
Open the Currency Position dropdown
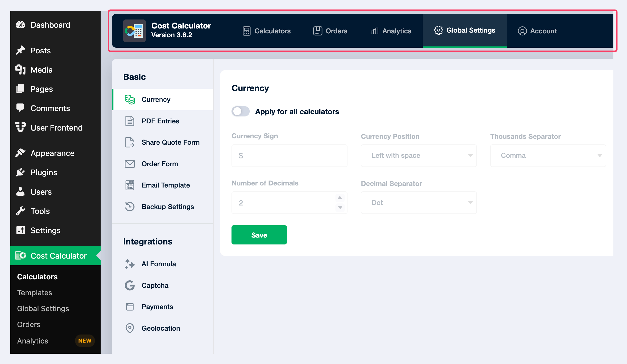[419, 156]
